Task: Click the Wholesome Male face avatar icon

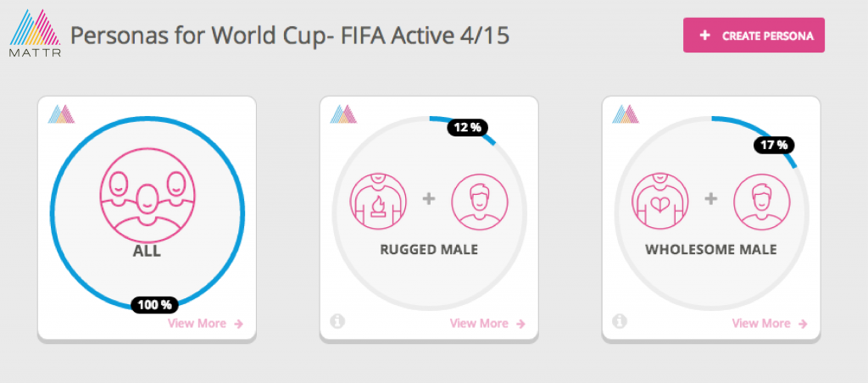Action: click(761, 203)
